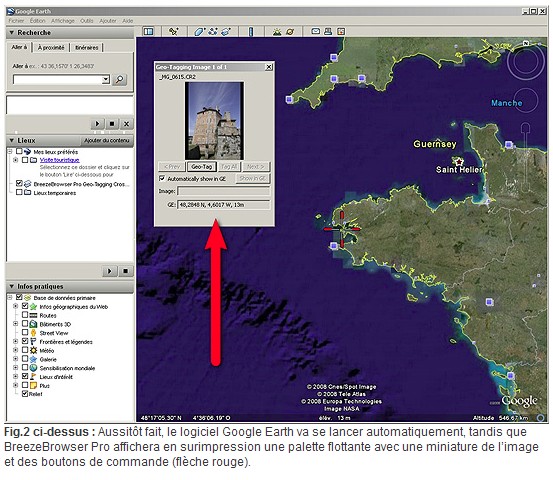This screenshot has width=553, height=480.
Task: Click the Sensibilisation mondiale globe icon
Action: click(34, 368)
